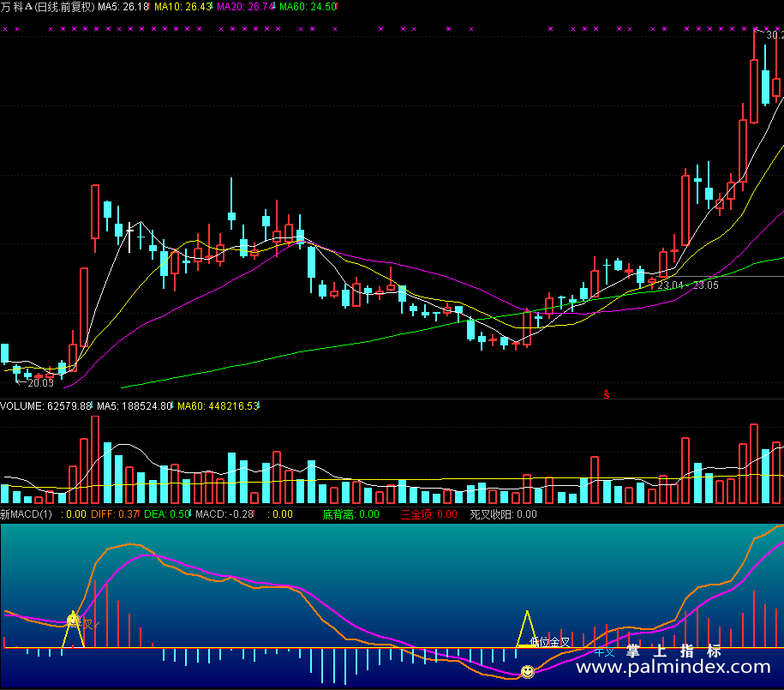Select the MA10: 26.43 indicator label
The height and width of the screenshot is (690, 784).
coord(183,7)
